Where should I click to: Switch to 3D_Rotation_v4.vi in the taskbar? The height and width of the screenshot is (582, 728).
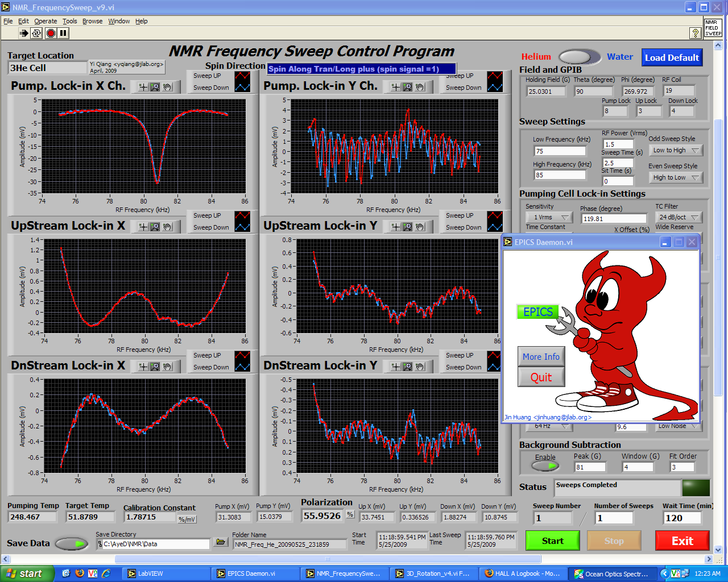[x=433, y=573]
